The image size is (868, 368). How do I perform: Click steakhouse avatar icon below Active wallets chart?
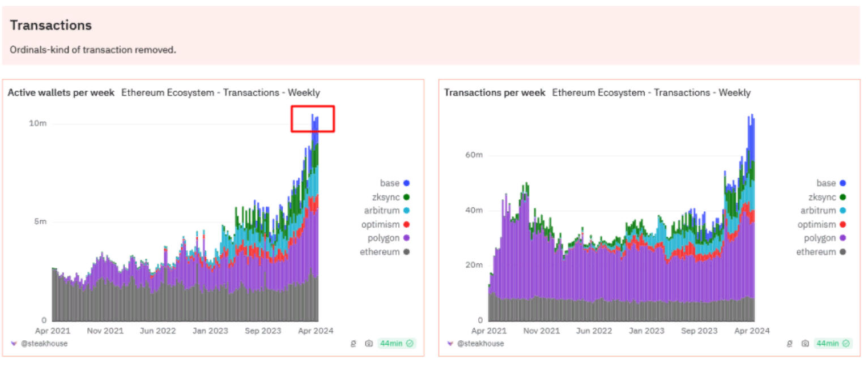point(14,344)
